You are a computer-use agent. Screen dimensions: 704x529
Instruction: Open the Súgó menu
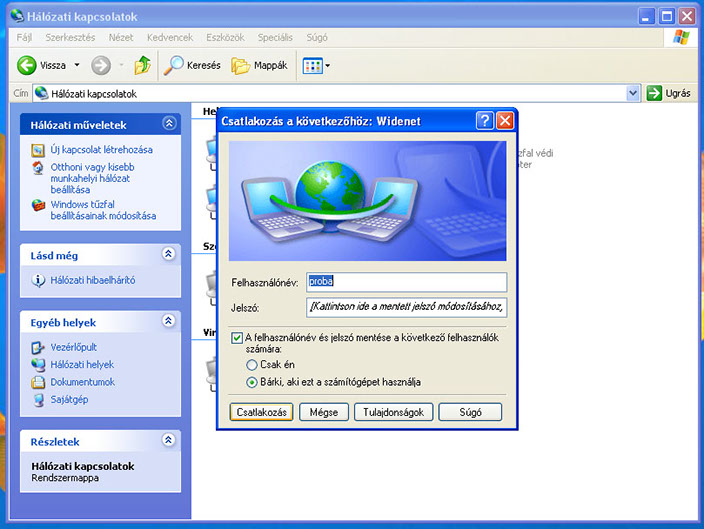click(317, 38)
